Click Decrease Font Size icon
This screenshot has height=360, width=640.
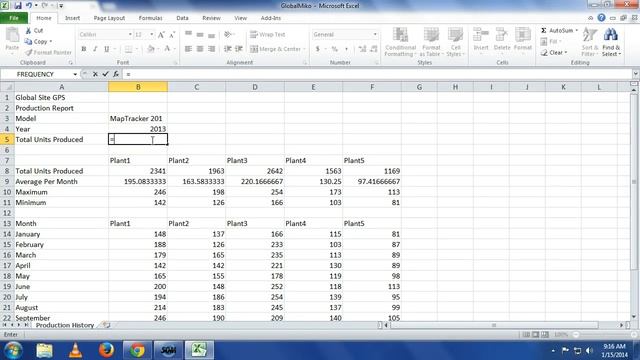tap(172, 35)
